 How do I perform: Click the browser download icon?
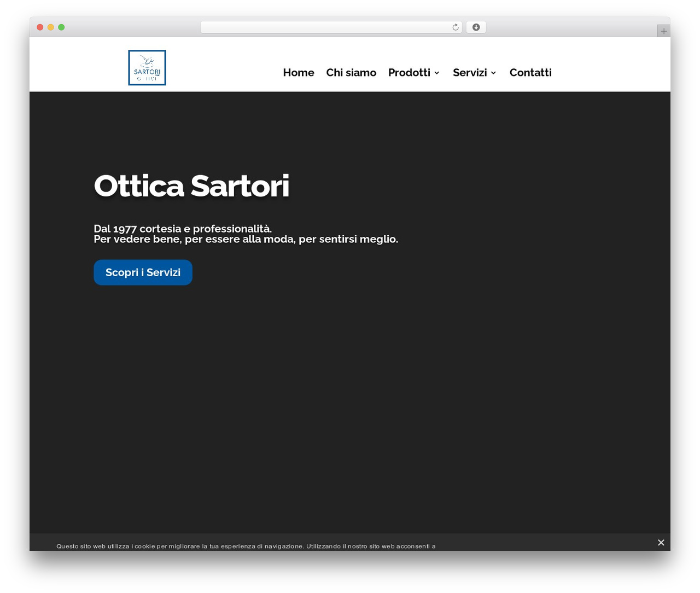(x=476, y=27)
